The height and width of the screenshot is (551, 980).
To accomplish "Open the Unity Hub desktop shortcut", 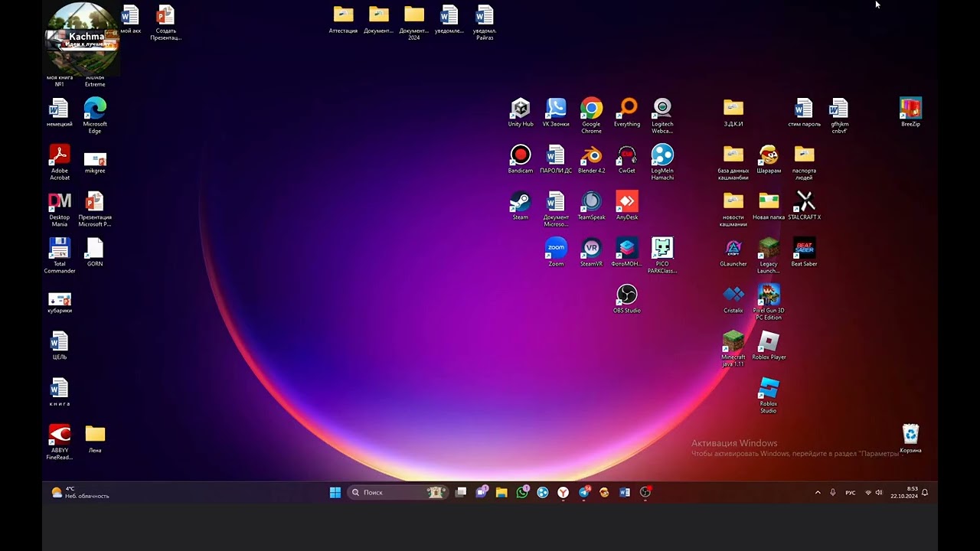I will click(x=521, y=112).
